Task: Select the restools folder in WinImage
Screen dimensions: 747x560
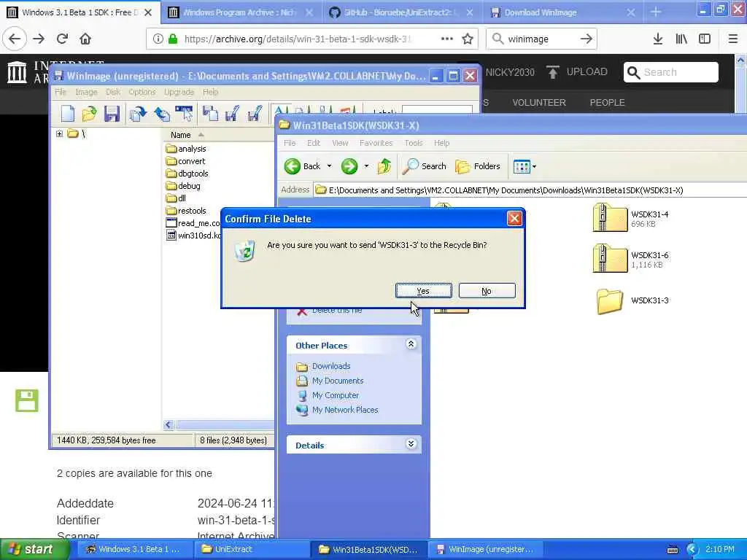Action: tap(186, 211)
